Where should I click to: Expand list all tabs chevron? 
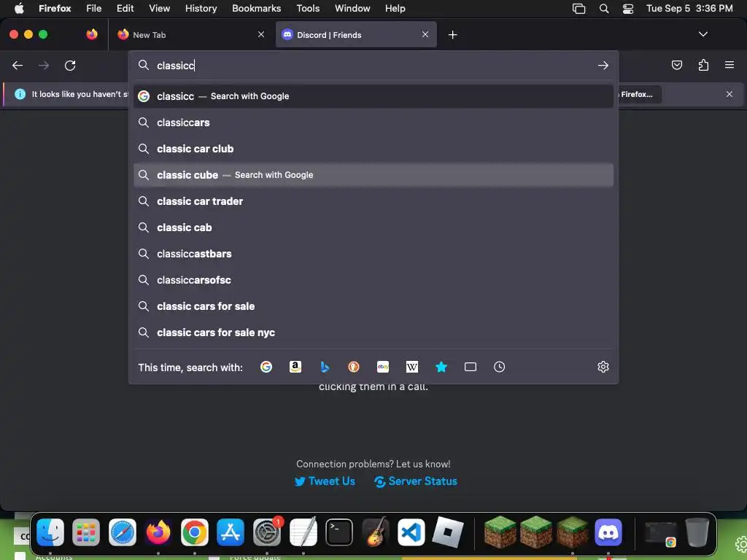[x=703, y=34]
